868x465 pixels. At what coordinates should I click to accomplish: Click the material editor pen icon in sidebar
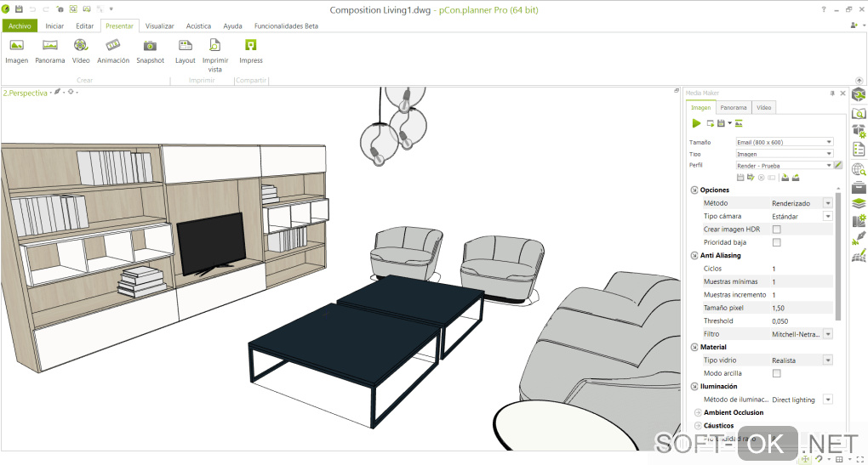(x=859, y=238)
